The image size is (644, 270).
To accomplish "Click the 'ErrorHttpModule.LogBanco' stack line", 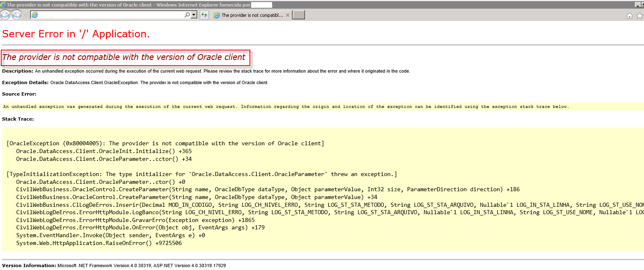I will coord(330,212).
